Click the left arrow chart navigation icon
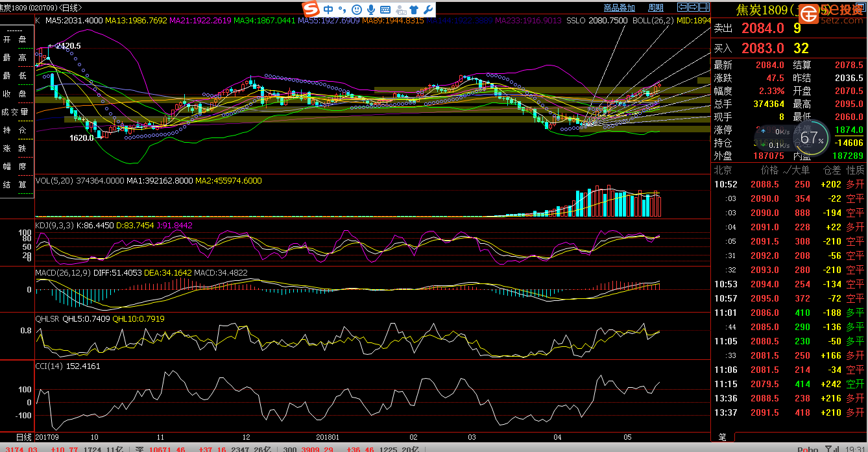 (x=682, y=7)
